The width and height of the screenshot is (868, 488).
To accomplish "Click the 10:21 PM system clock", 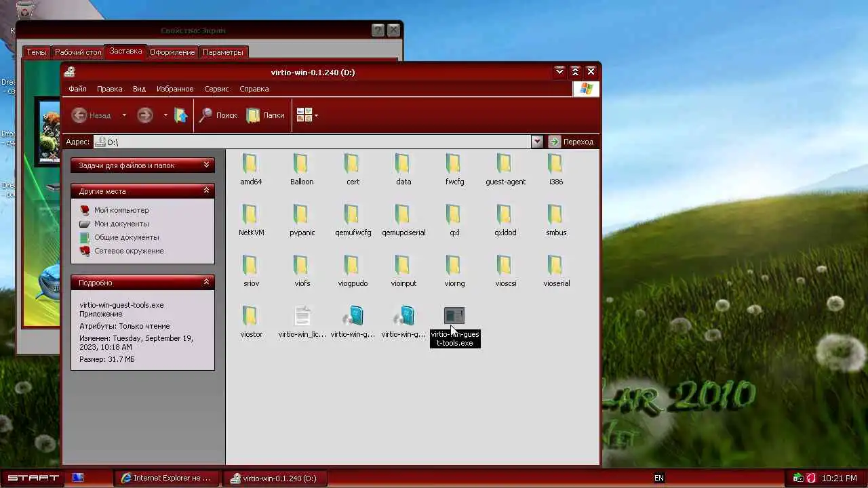I will point(840,478).
